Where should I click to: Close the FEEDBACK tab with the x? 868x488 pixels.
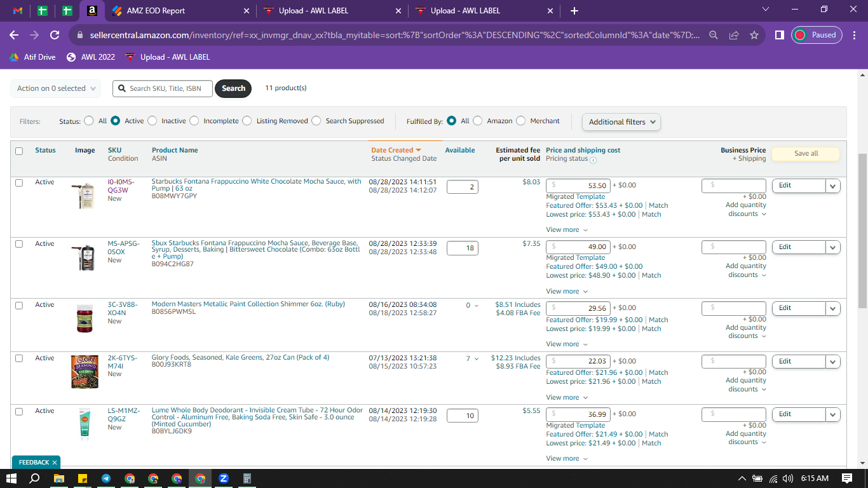(55, 463)
